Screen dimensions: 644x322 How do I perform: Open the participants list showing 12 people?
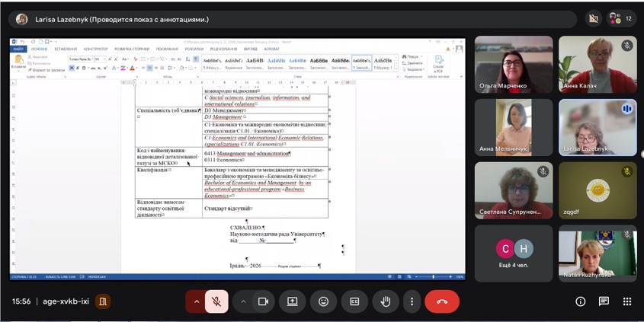tap(622, 18)
